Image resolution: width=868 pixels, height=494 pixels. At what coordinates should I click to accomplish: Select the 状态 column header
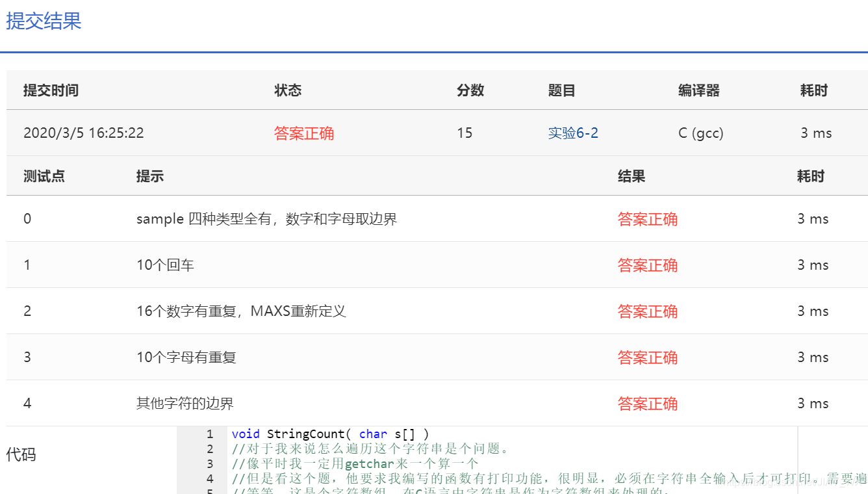(288, 90)
